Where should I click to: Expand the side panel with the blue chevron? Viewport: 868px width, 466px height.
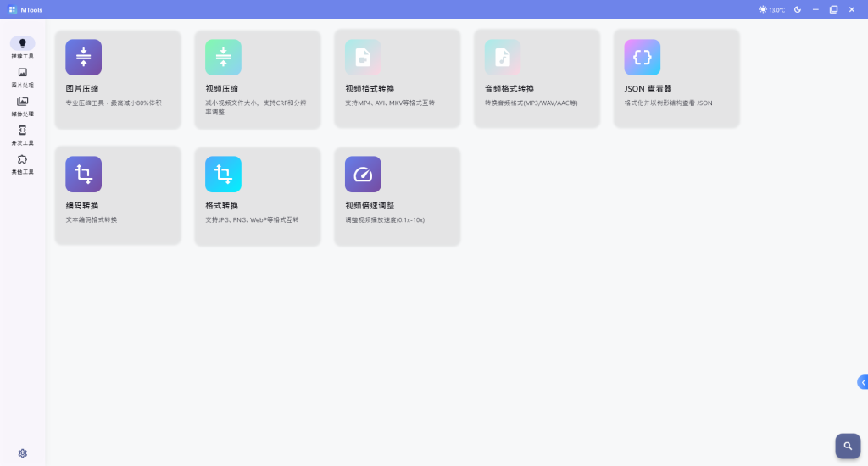click(862, 382)
